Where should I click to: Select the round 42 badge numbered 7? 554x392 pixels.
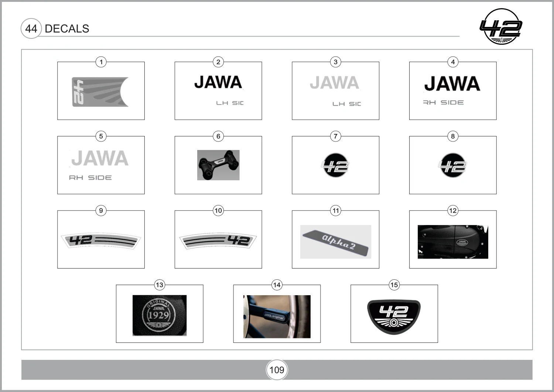coord(335,165)
